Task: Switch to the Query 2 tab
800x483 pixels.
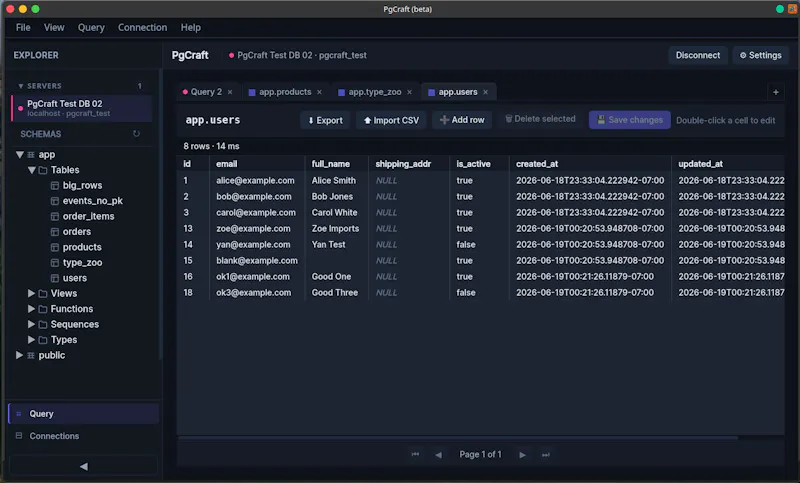Action: pyautogui.click(x=206, y=92)
